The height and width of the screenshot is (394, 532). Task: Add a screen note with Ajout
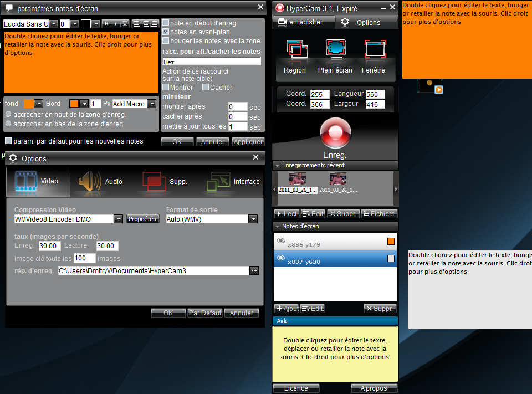(x=287, y=309)
